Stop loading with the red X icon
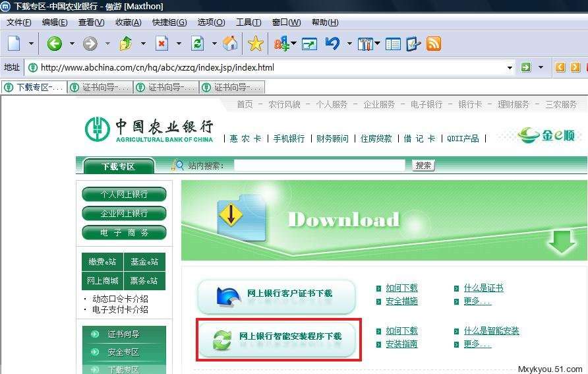Viewport: 588px width, 374px height. (x=162, y=44)
